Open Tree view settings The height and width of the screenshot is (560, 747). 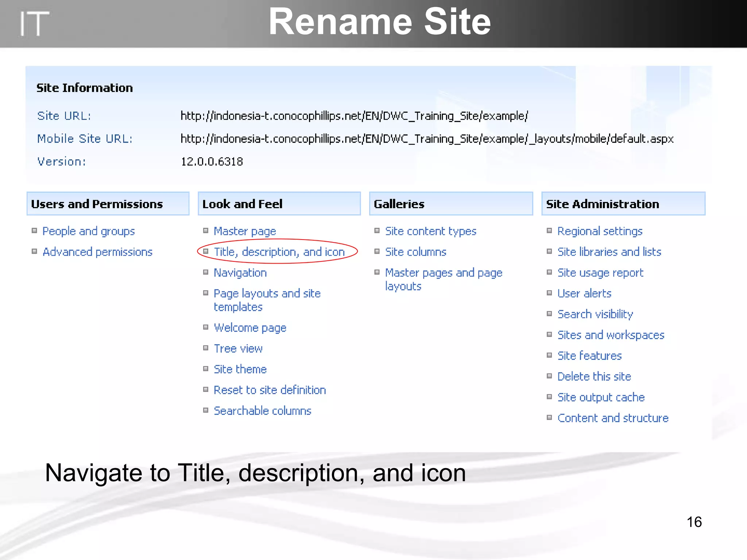(x=238, y=349)
